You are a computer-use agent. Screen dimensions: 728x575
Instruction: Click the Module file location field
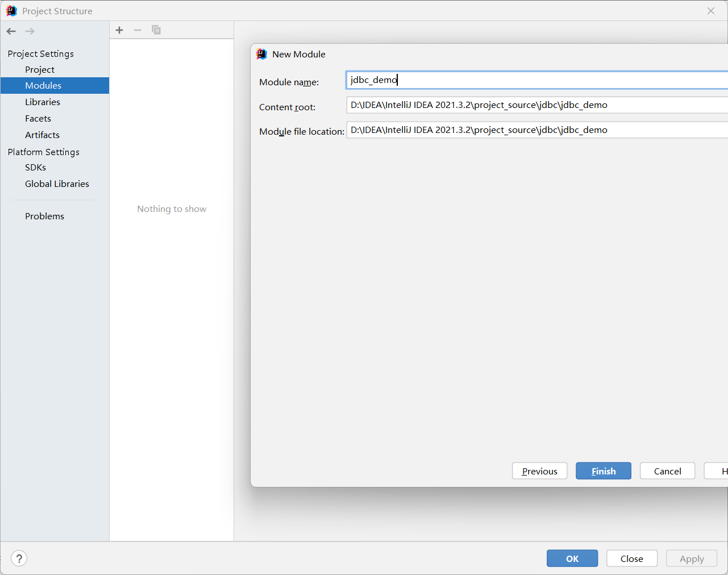(x=537, y=130)
